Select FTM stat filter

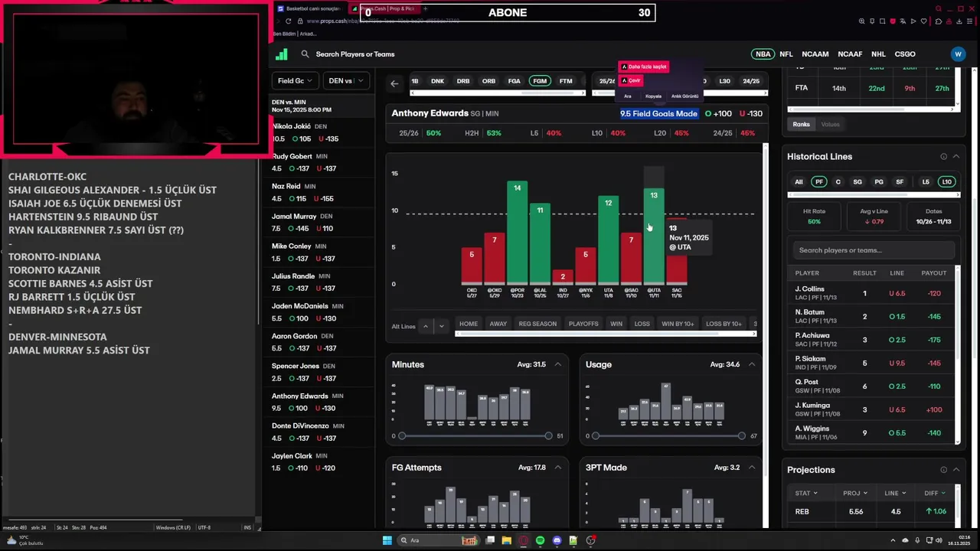[566, 81]
